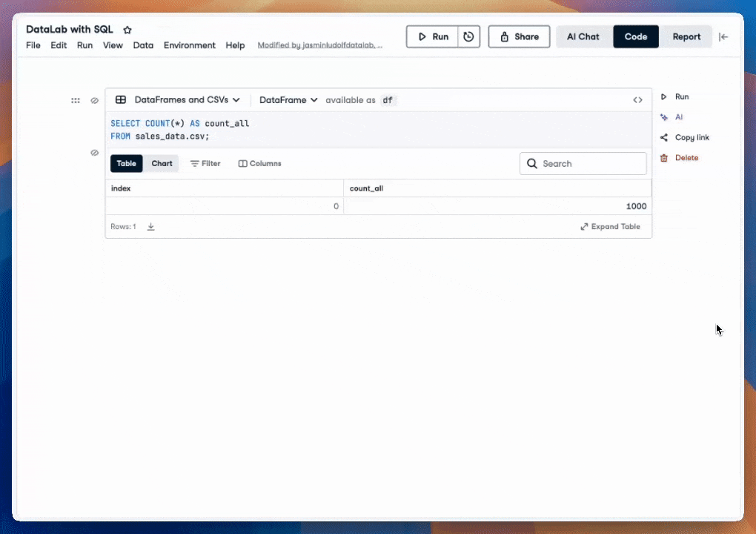Show the code view angle-brackets icon

[638, 100]
